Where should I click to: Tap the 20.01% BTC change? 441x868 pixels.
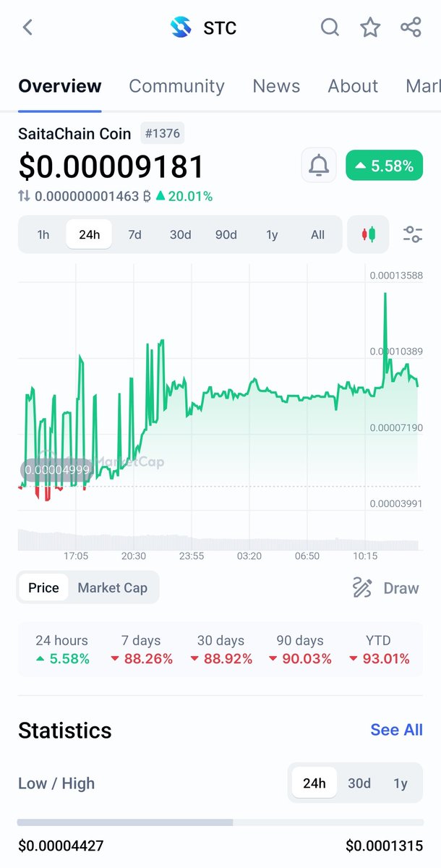point(184,196)
